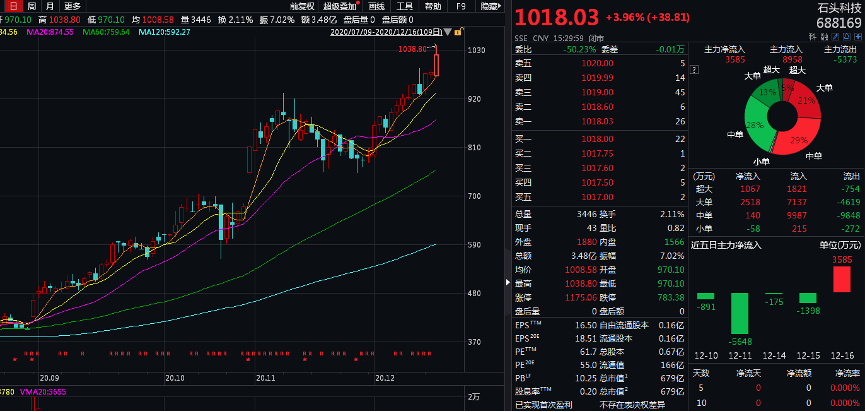Click 隐藏 to hide the side panel
866x412 pixels.
[x=490, y=7]
